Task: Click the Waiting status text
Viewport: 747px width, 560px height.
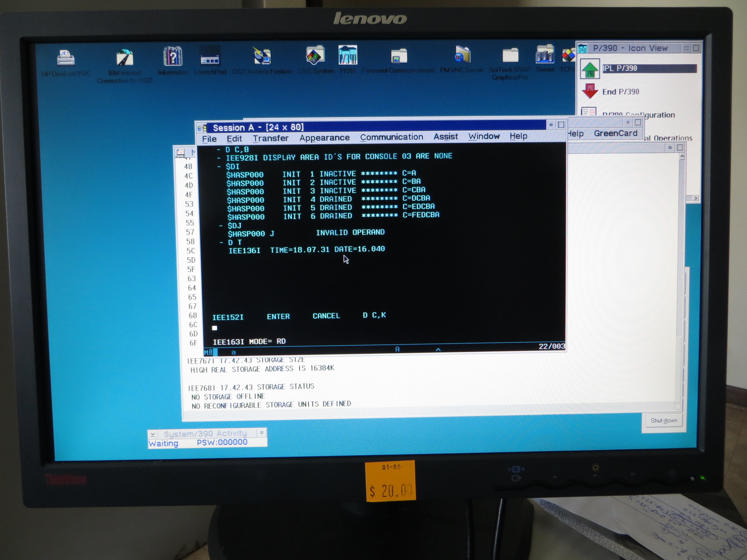Action: point(163,444)
